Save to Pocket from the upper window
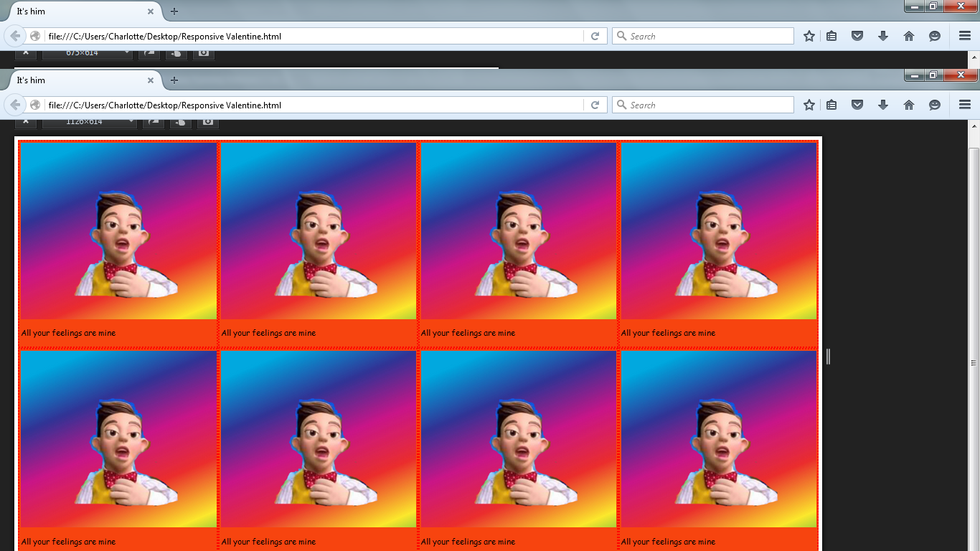 (857, 36)
